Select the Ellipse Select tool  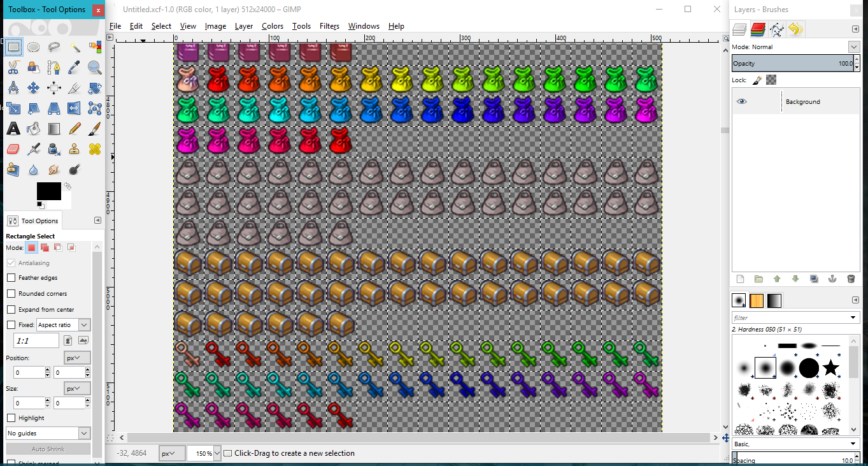(x=34, y=47)
